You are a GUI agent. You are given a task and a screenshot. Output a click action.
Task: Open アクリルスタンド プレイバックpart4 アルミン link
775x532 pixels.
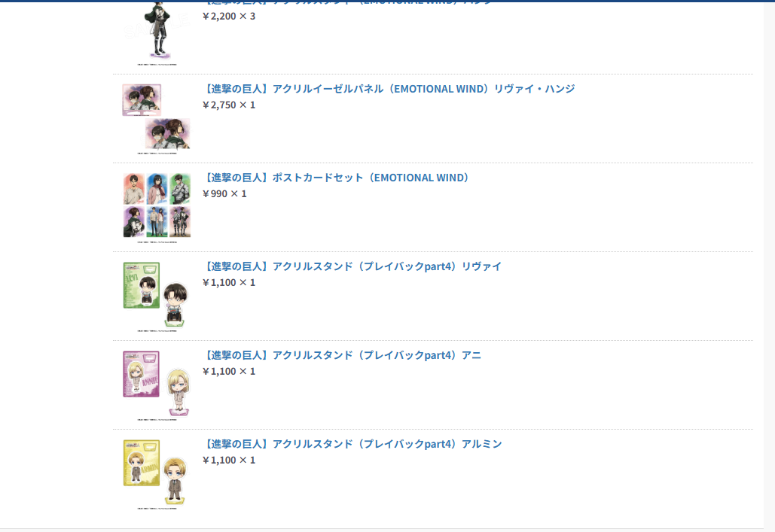coord(352,445)
